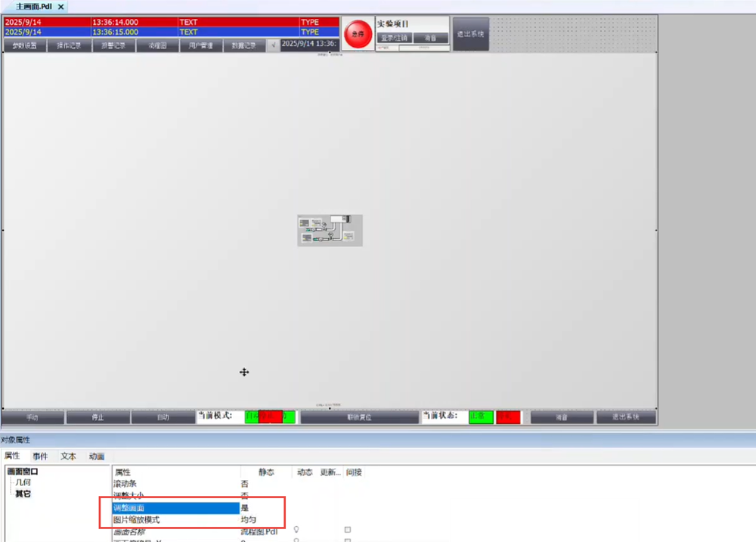Click the green 正常 status indicator
The image size is (756, 542).
coord(481,417)
